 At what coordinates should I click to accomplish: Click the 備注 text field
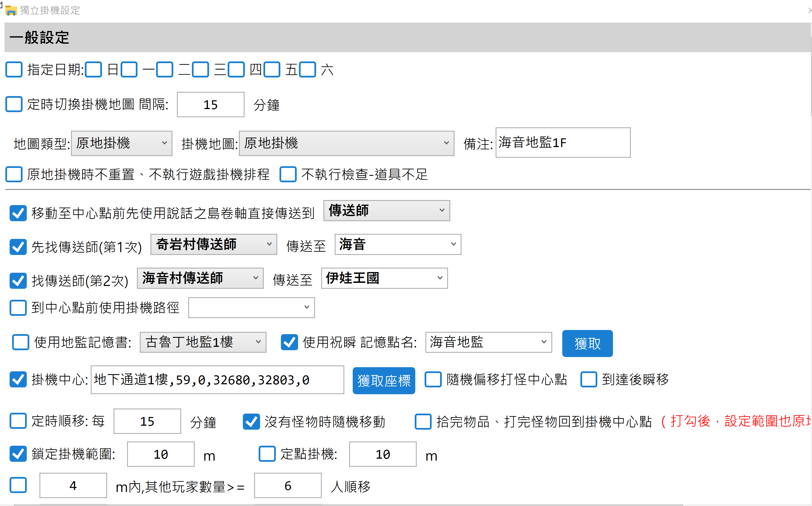pyautogui.click(x=563, y=143)
